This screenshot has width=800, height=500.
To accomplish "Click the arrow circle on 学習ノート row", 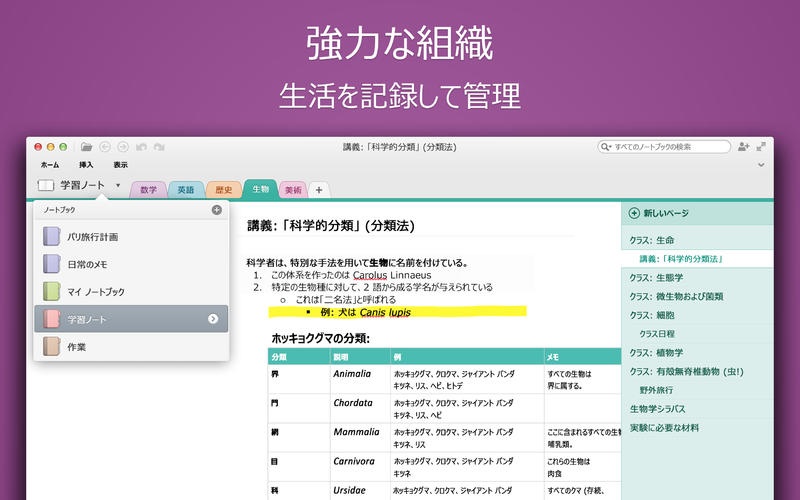I will pyautogui.click(x=213, y=319).
